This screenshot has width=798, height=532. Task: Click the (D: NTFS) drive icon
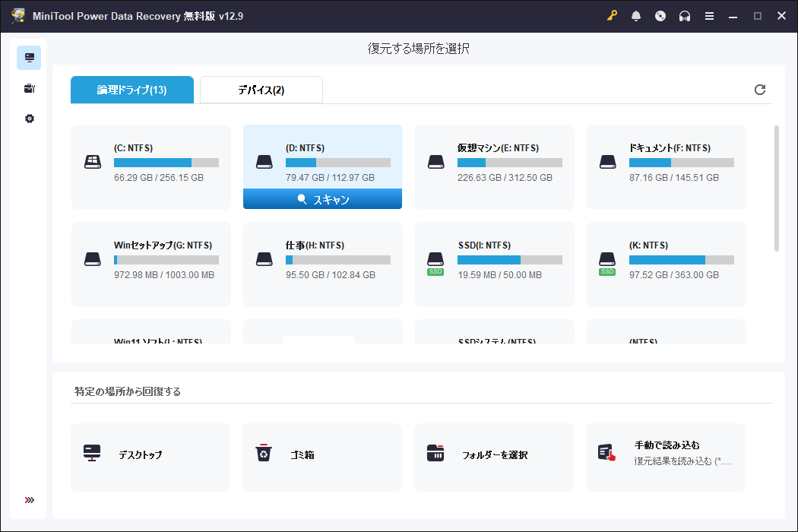click(x=264, y=162)
